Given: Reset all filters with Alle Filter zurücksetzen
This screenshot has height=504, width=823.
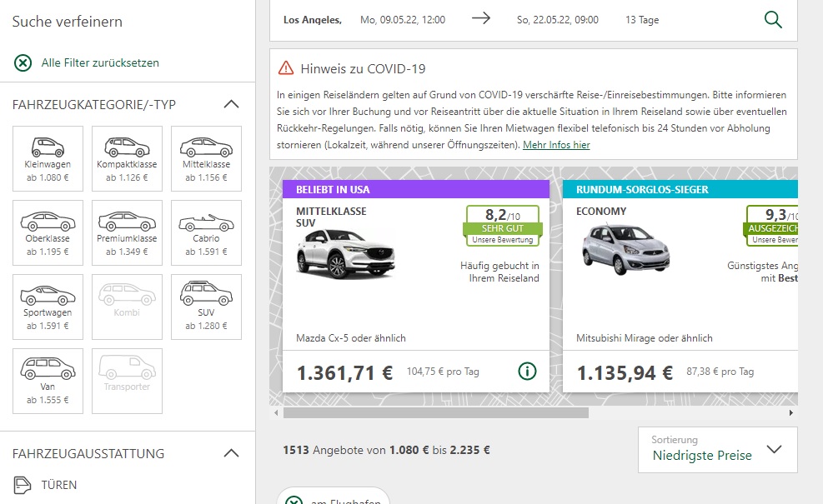Looking at the screenshot, I should pyautogui.click(x=99, y=62).
